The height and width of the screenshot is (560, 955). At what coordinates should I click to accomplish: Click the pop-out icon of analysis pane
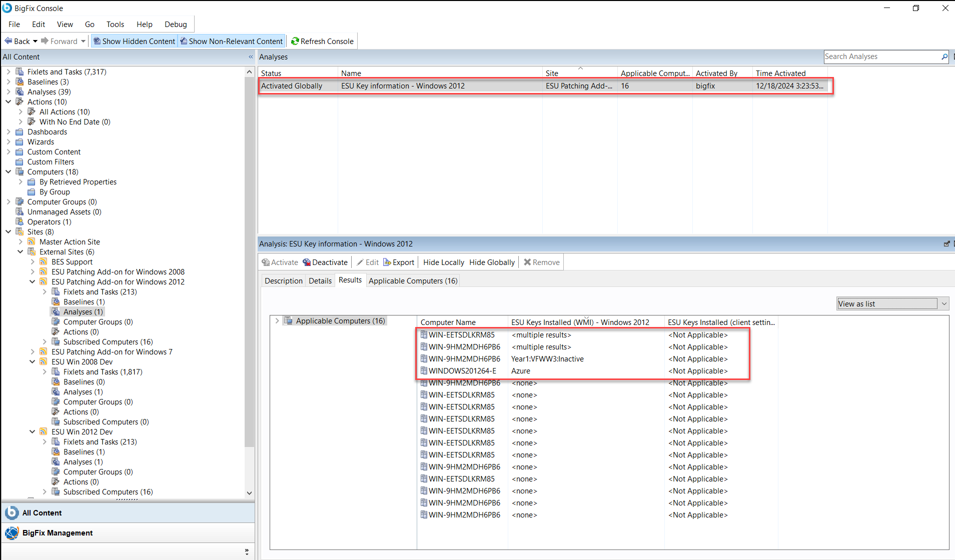[946, 244]
